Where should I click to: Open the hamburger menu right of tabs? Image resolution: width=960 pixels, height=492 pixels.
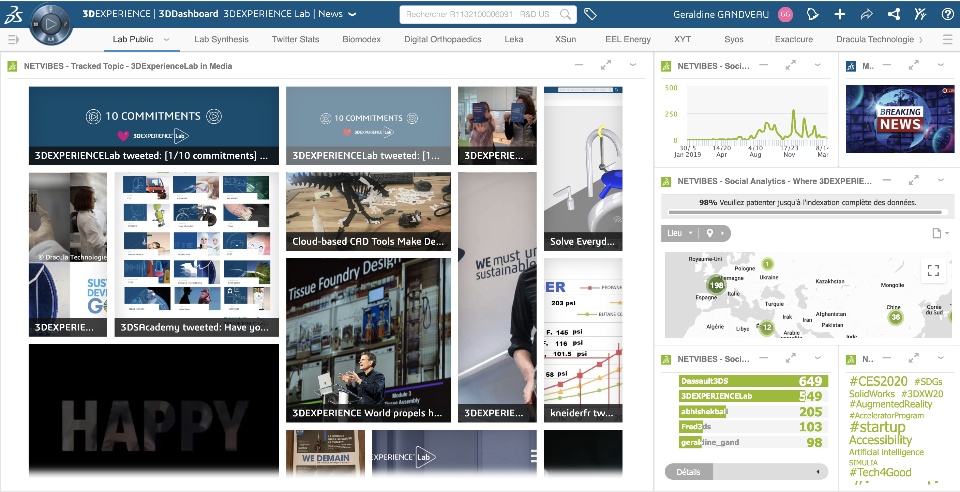coord(947,39)
